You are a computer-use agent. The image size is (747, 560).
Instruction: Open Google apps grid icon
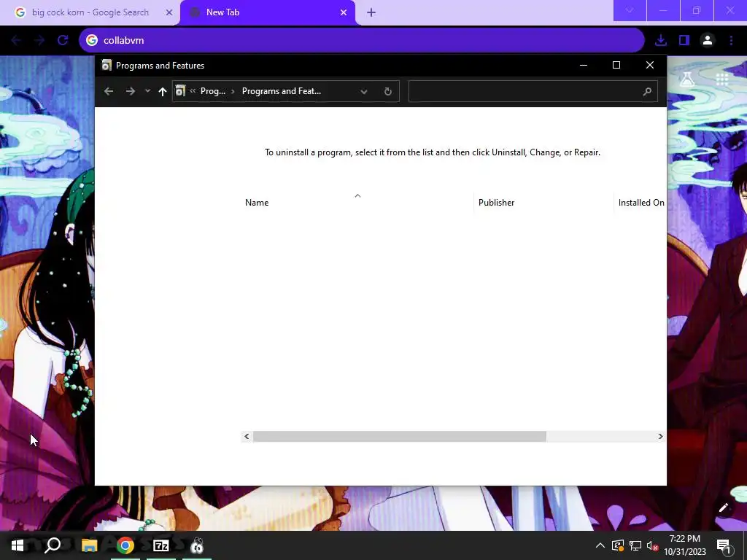coord(722,79)
